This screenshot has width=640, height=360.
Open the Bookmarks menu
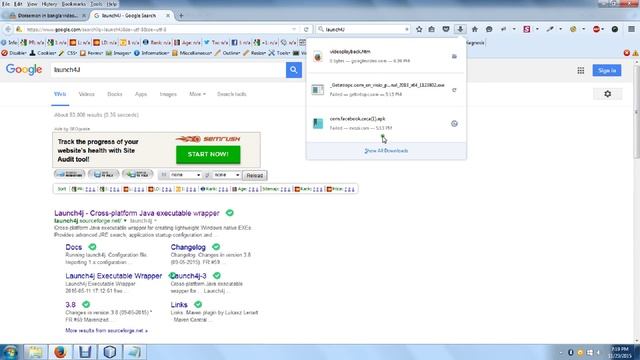click(73, 4)
